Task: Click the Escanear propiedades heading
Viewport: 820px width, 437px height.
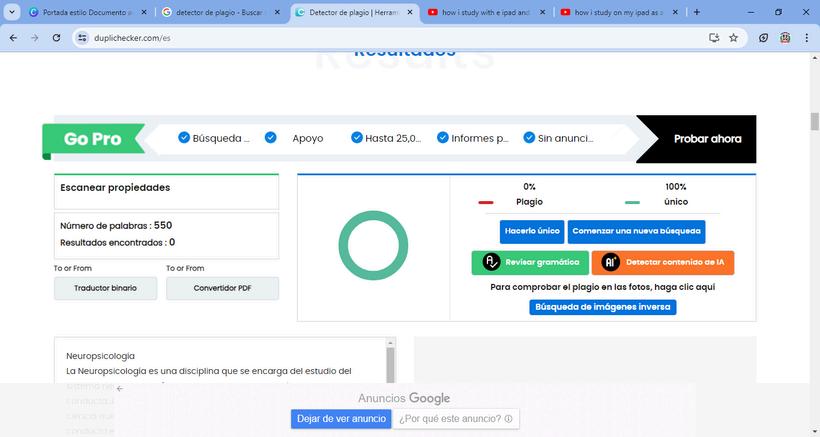Action: point(115,188)
